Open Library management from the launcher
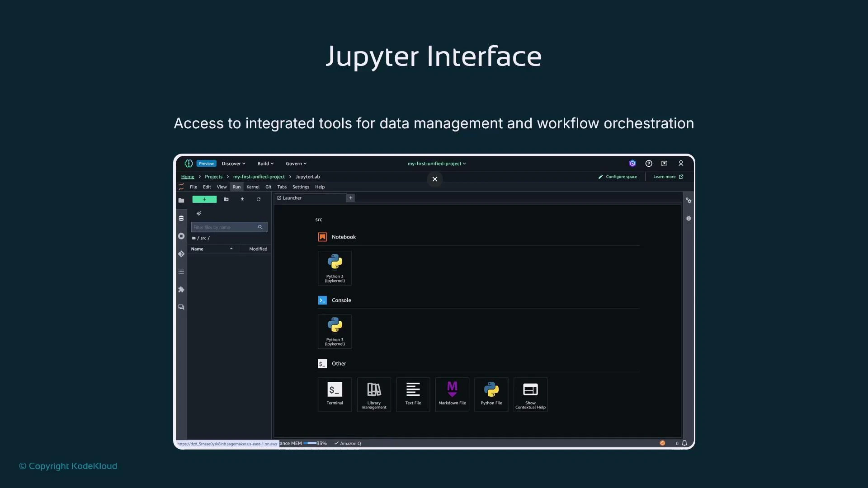 coord(373,394)
